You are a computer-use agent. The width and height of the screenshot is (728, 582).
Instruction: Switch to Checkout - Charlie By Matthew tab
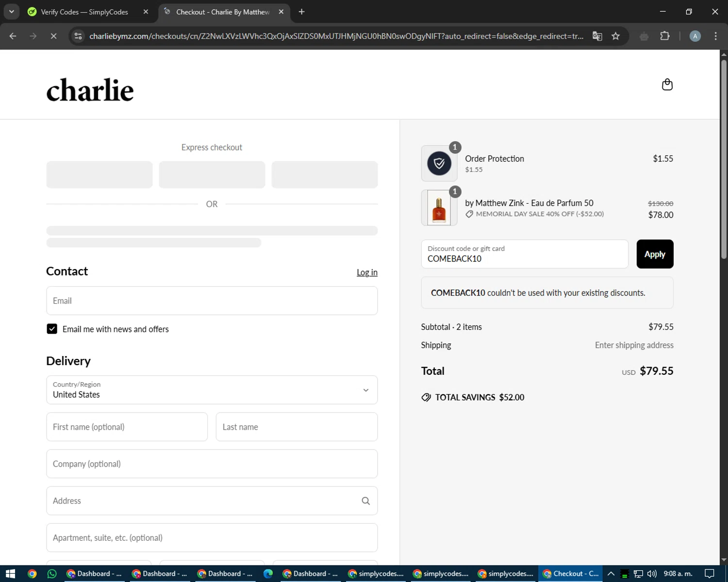click(223, 12)
